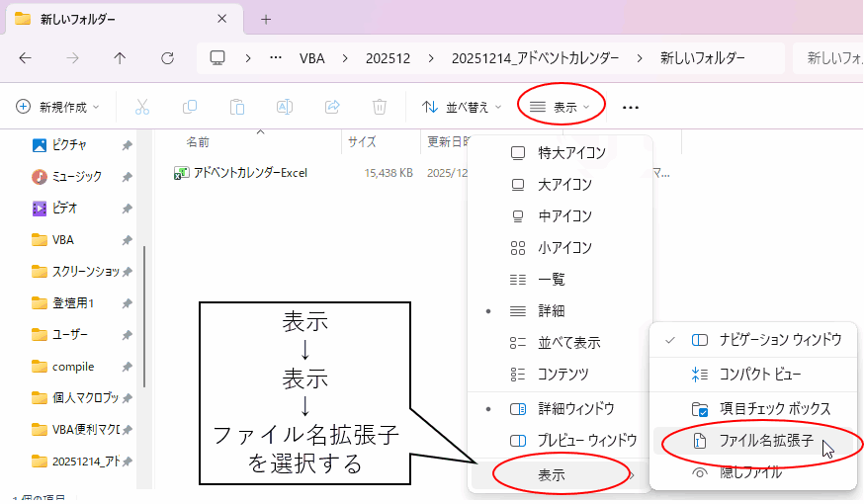864x504 pixels.
Task: Open the ユーザー folder in sidebar
Action: pyautogui.click(x=69, y=335)
